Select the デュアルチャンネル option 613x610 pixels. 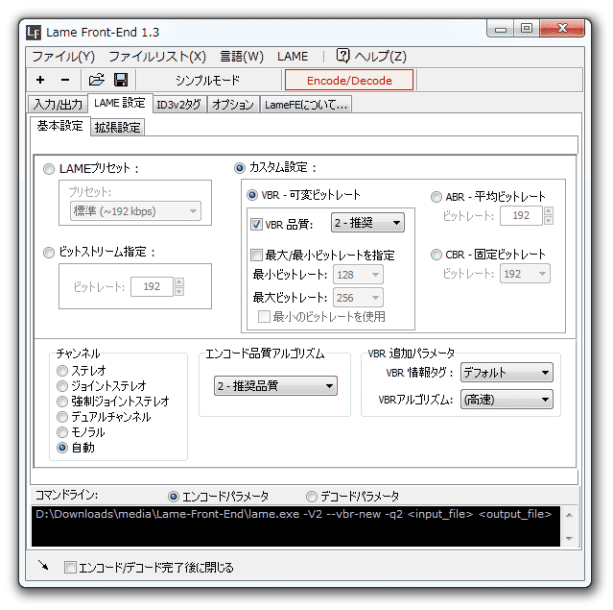pos(62,417)
